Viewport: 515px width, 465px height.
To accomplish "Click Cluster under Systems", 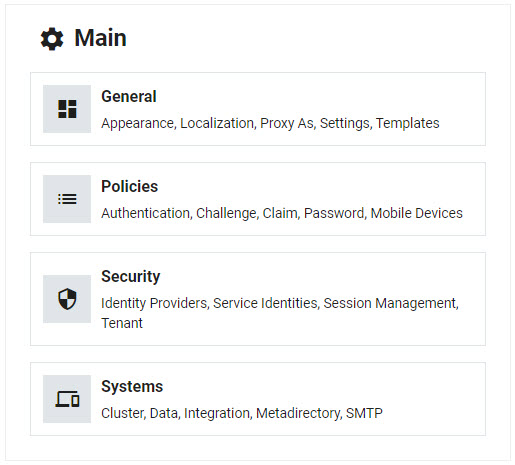I will [123, 413].
